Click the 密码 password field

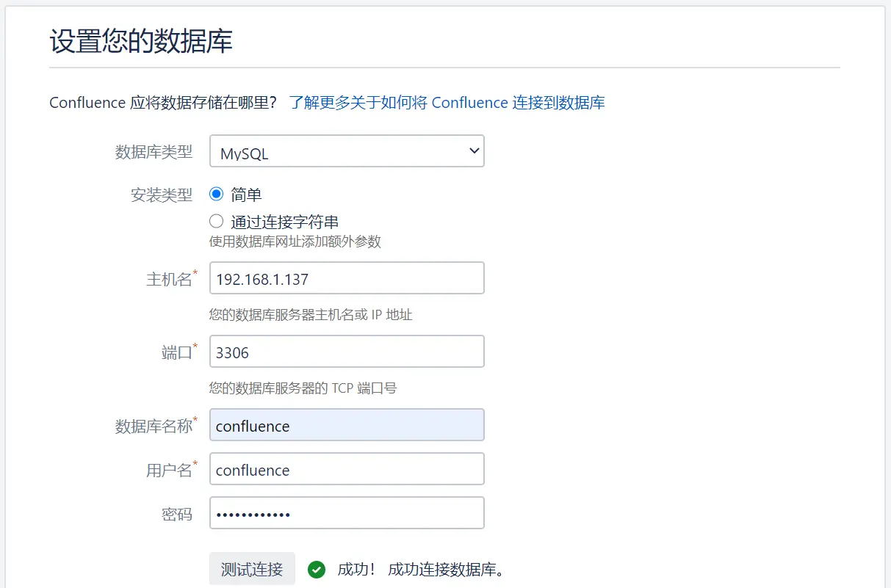(347, 513)
